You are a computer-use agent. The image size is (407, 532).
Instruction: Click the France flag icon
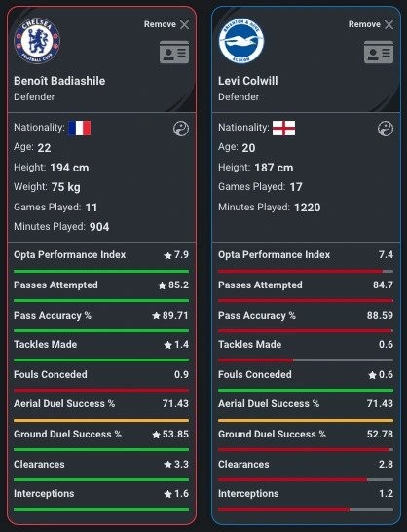point(80,129)
